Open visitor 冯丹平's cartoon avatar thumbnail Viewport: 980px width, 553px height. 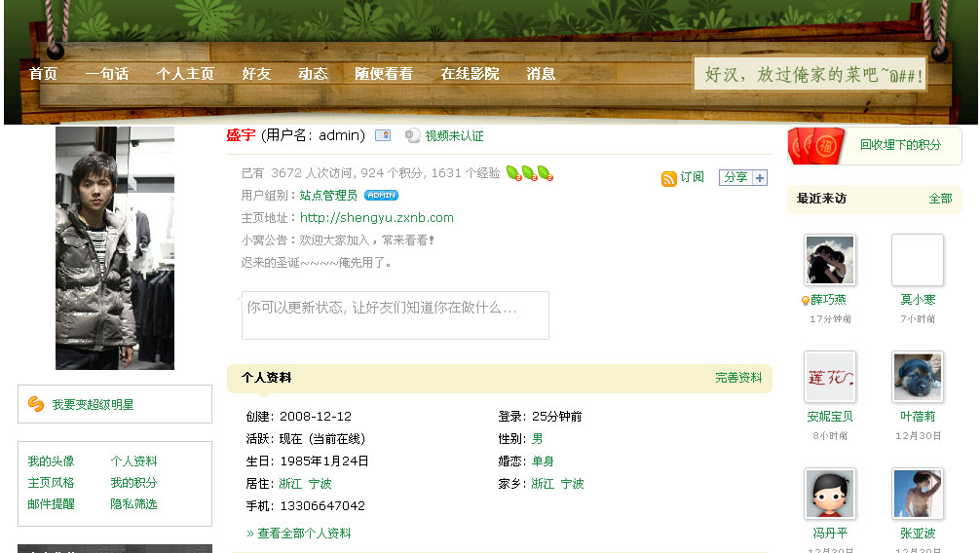[x=829, y=494]
